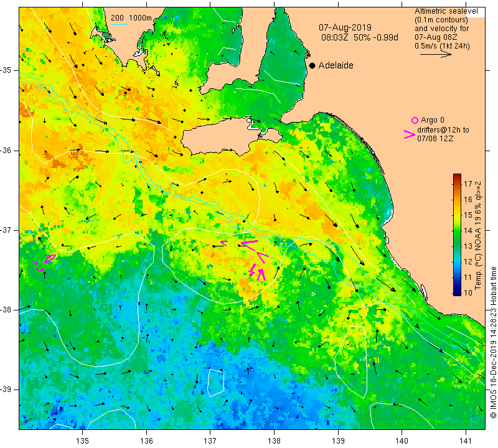Screen dimensions: 498x448
Task: Click the 10 value on temperature scale
Action: [468, 292]
